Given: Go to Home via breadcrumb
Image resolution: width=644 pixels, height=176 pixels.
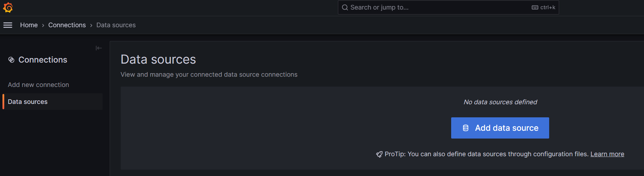Looking at the screenshot, I should pos(29,25).
